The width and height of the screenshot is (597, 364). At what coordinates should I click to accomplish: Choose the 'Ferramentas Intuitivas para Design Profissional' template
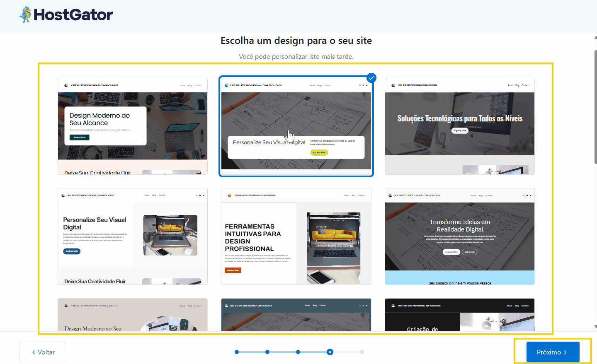point(296,236)
